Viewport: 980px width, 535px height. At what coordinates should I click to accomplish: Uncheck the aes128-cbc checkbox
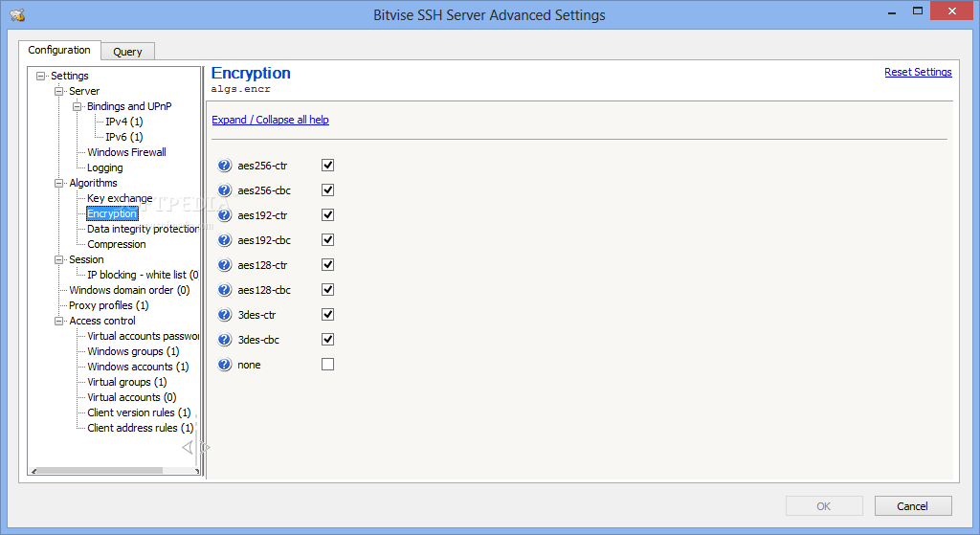pyautogui.click(x=327, y=289)
